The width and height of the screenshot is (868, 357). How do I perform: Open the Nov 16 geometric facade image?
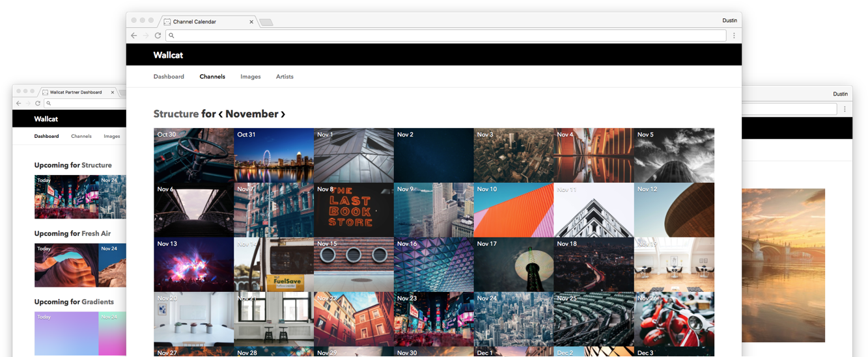434,265
